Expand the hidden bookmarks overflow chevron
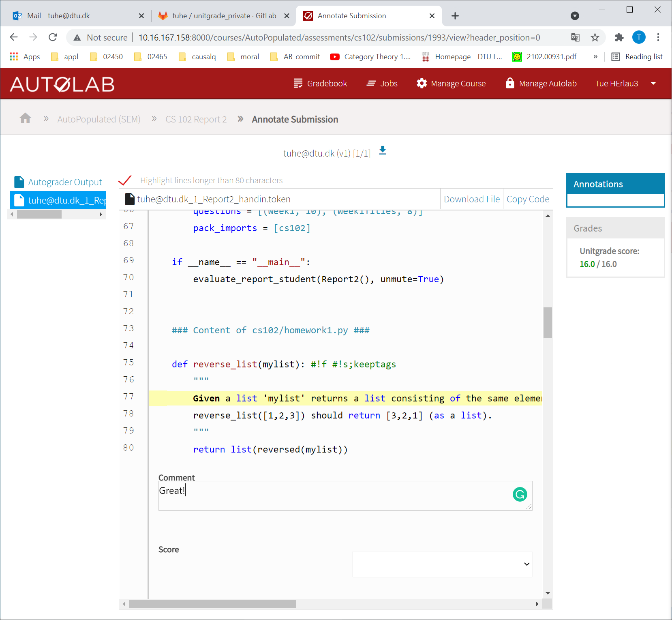 pyautogui.click(x=595, y=57)
